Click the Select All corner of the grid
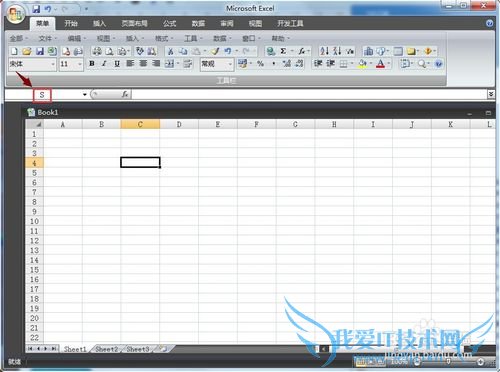 [35, 124]
